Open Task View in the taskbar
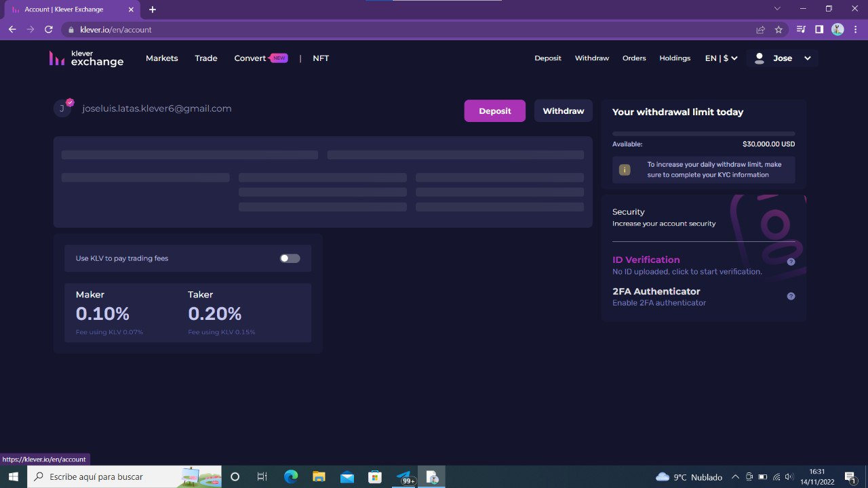This screenshot has width=868, height=488. tap(262, 477)
